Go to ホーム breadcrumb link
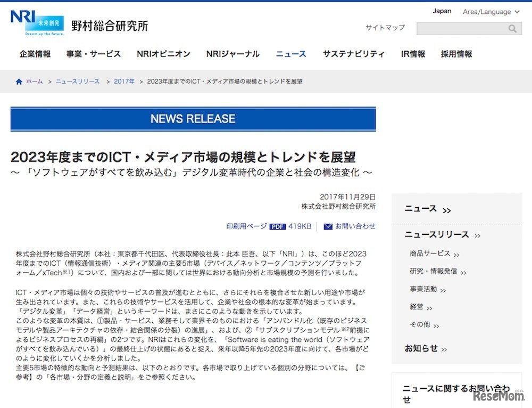This screenshot has height=408, width=532. coord(34,81)
